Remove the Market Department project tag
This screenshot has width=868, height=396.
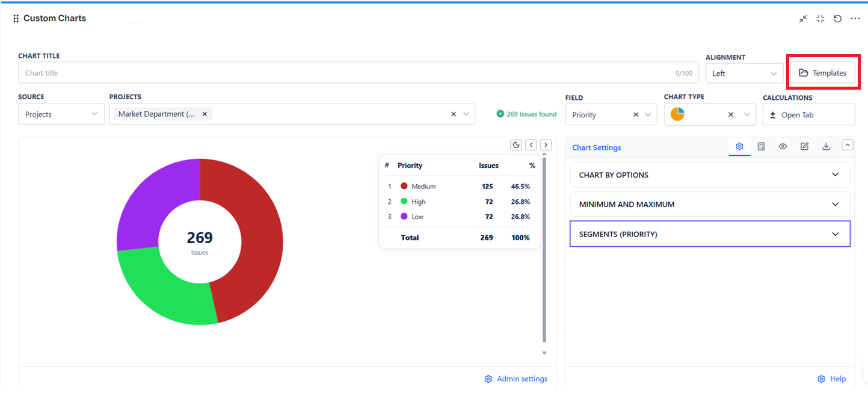point(205,114)
